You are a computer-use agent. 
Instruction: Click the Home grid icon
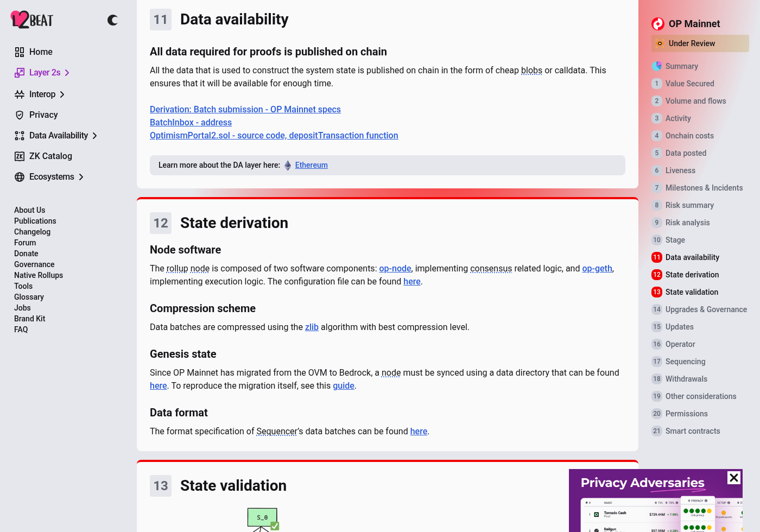point(20,52)
